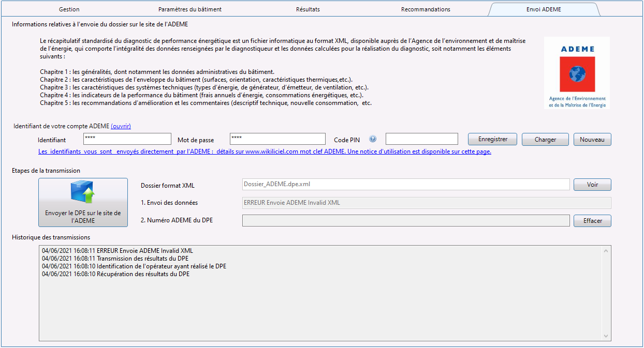The image size is (644, 348).
Task: Open the Code PIN help question mark icon
Action: (x=372, y=138)
